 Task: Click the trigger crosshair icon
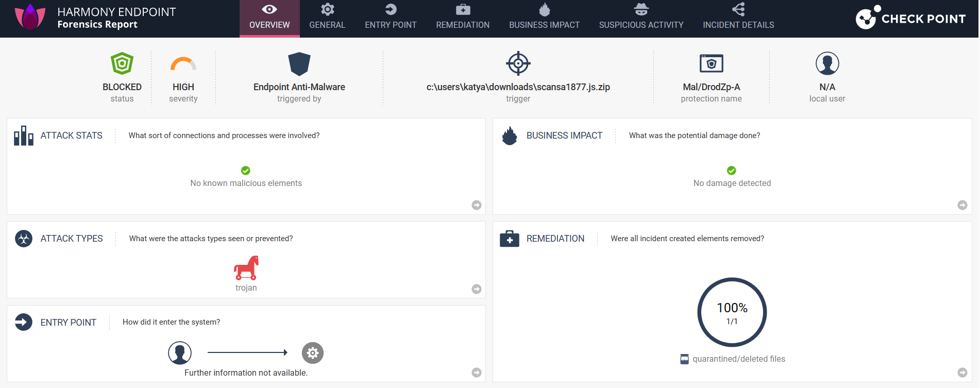[x=518, y=63]
